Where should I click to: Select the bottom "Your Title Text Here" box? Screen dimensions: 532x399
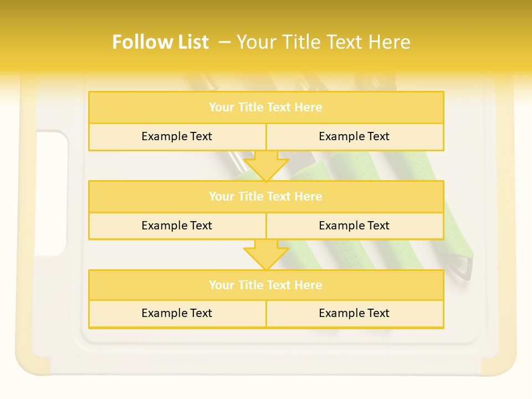[x=266, y=285]
